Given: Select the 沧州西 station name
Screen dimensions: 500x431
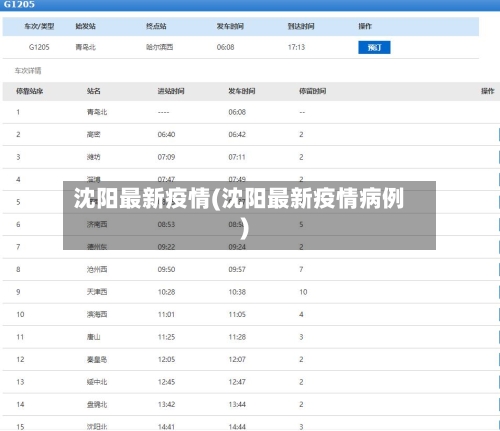Looking at the screenshot, I should pos(97,269).
